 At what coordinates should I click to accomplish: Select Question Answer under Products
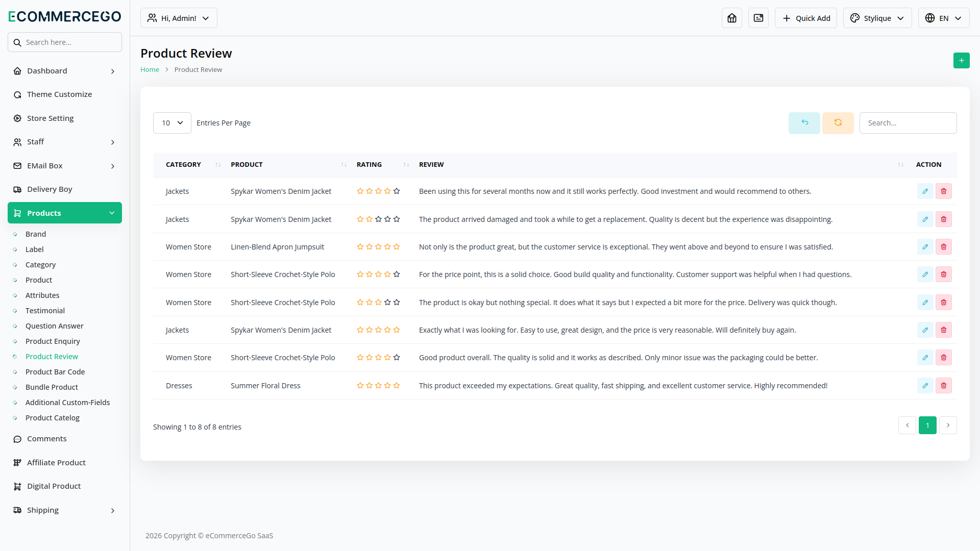coord(55,326)
